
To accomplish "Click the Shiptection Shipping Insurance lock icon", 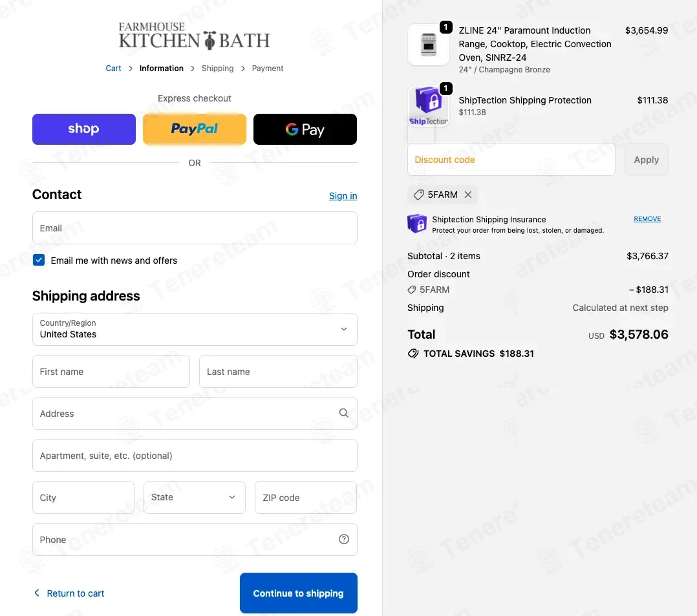I will click(x=417, y=224).
